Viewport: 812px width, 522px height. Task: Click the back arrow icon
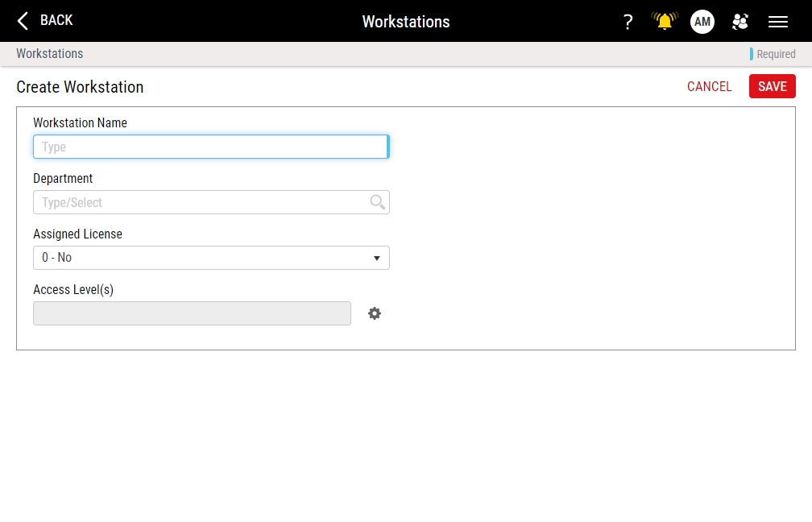pos(23,21)
